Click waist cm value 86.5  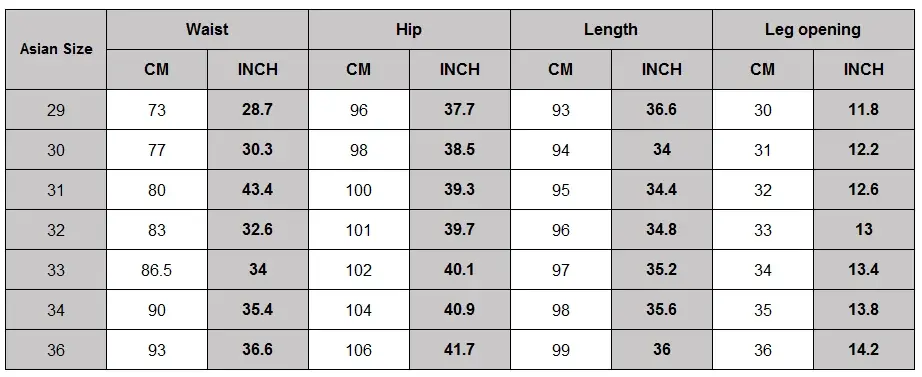pyautogui.click(x=157, y=270)
